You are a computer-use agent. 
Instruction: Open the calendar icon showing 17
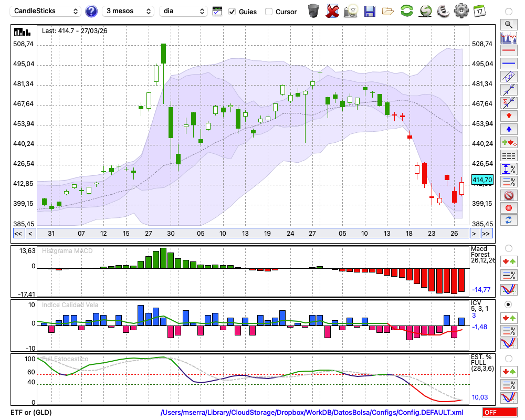(x=479, y=11)
